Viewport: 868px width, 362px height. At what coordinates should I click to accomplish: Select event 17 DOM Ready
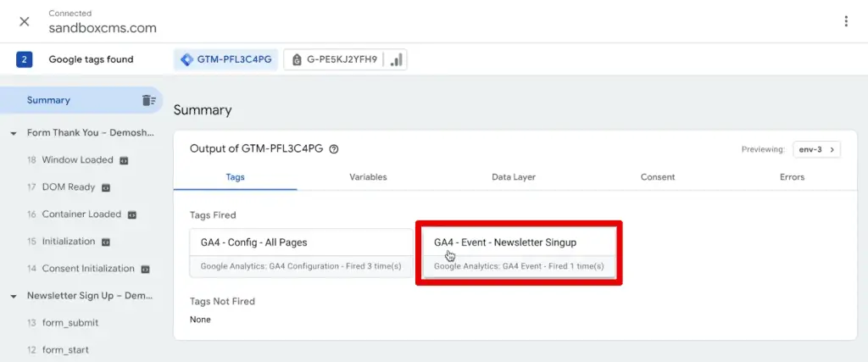(x=69, y=187)
